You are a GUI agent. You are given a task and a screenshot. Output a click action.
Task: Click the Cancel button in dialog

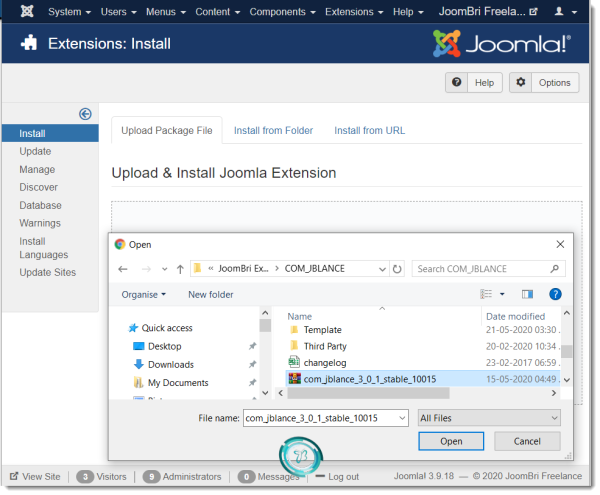tap(527, 441)
